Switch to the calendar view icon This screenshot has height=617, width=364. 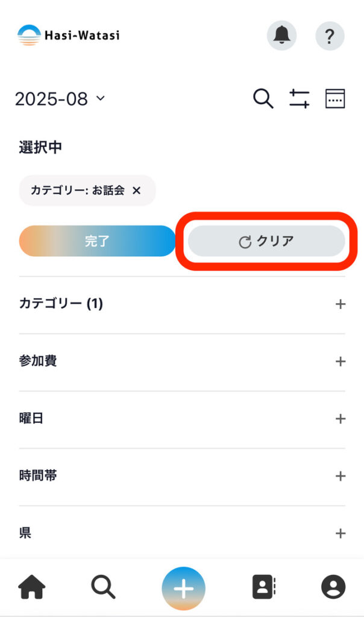(335, 98)
